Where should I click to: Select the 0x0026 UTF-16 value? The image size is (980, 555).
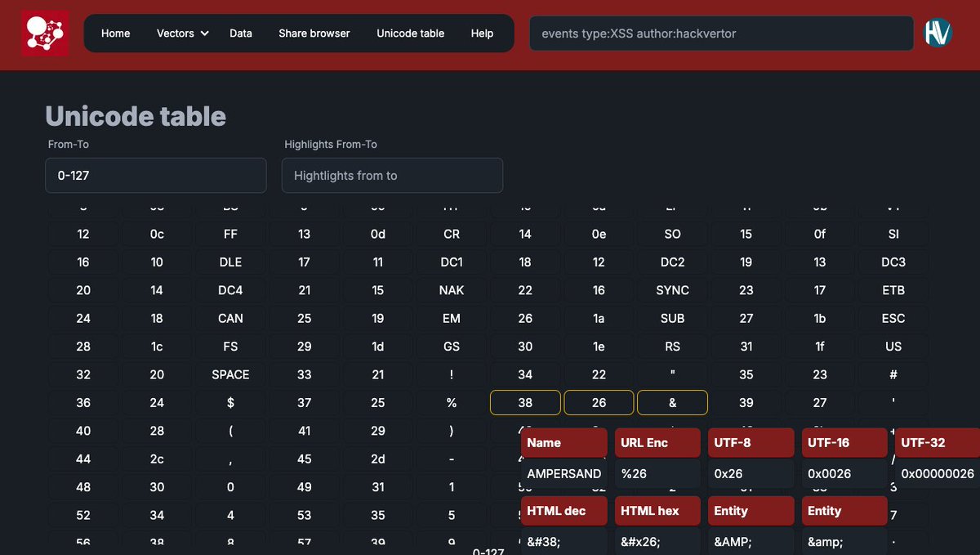click(x=844, y=474)
